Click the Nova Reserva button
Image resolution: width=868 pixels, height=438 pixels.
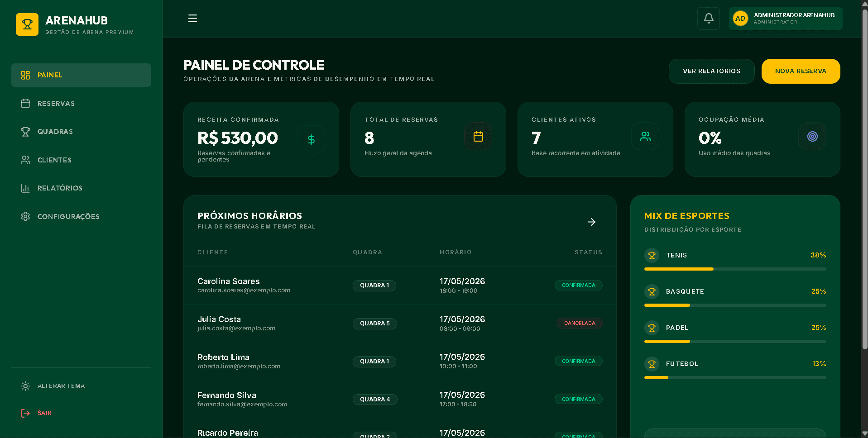pos(801,71)
